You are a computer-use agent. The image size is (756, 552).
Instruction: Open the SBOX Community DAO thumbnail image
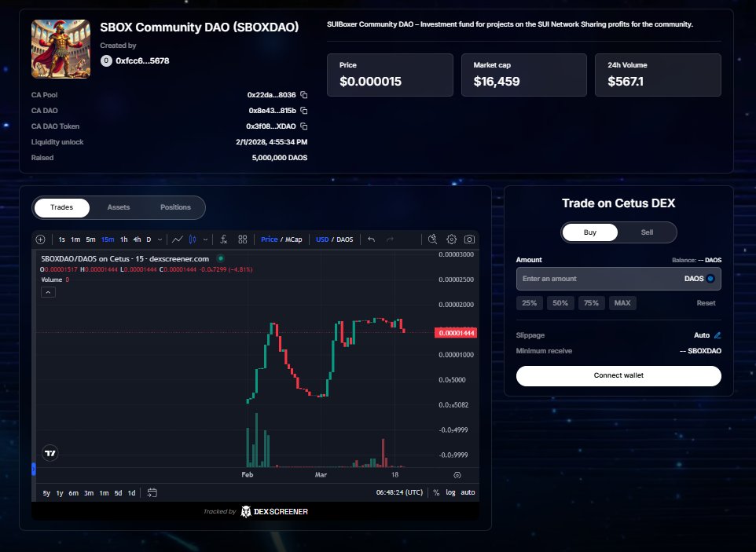point(61,49)
